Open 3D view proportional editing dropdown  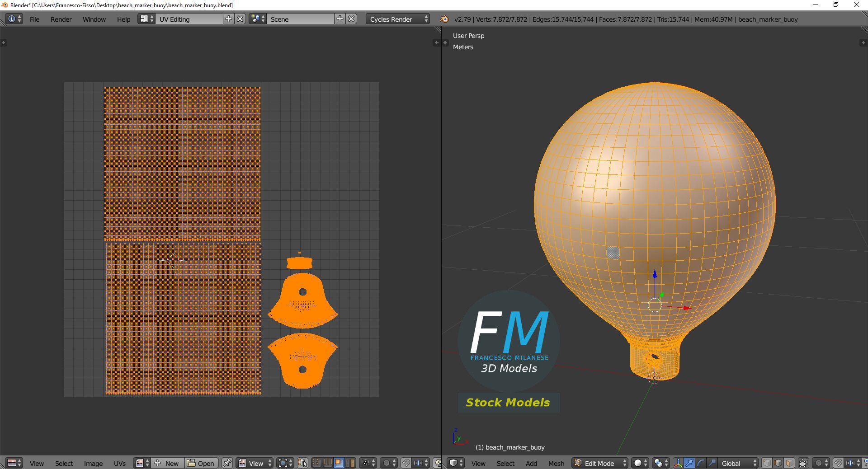click(x=821, y=463)
